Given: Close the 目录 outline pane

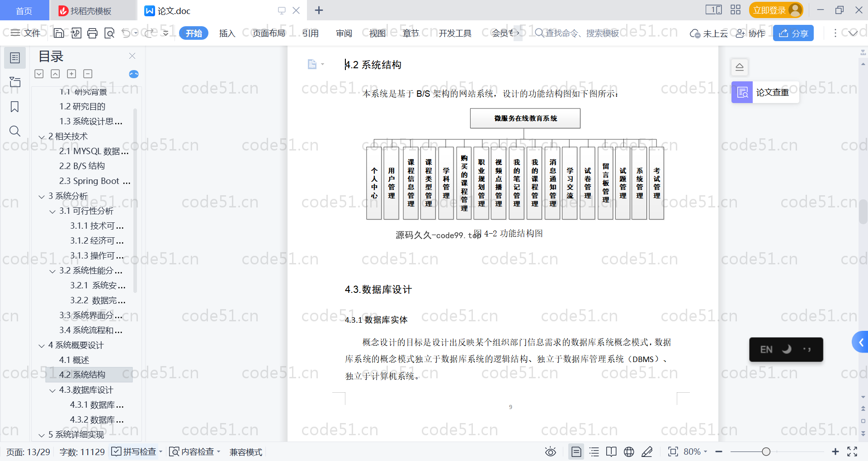Looking at the screenshot, I should pos(132,56).
